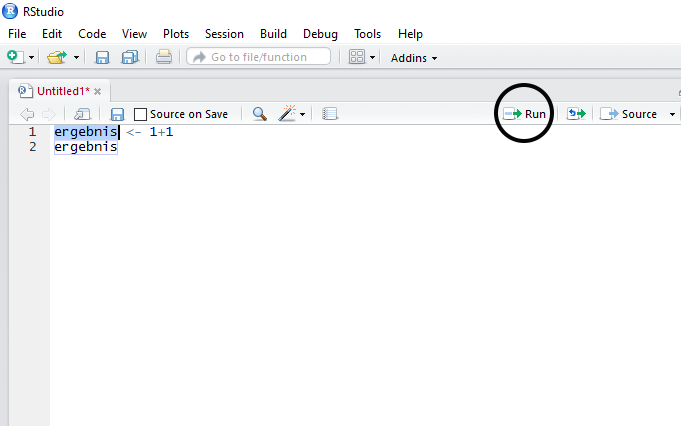The height and width of the screenshot is (426, 681).
Task: Expand the Addins dropdown
Action: point(414,58)
